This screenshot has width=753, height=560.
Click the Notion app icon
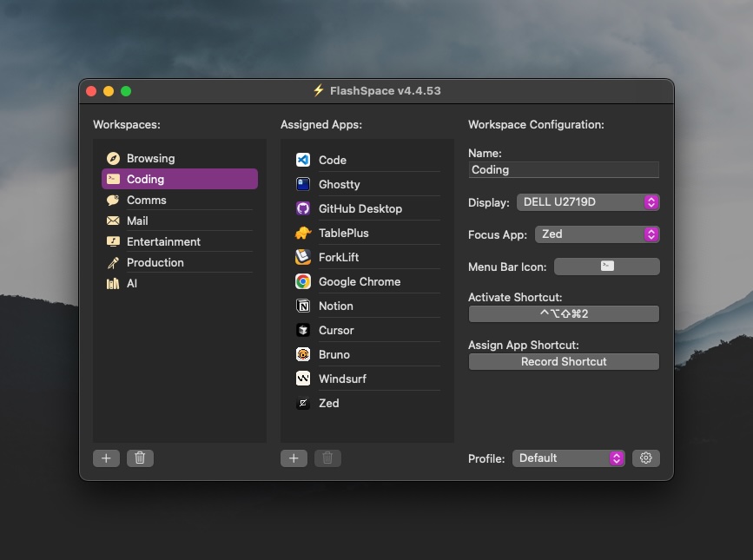303,306
